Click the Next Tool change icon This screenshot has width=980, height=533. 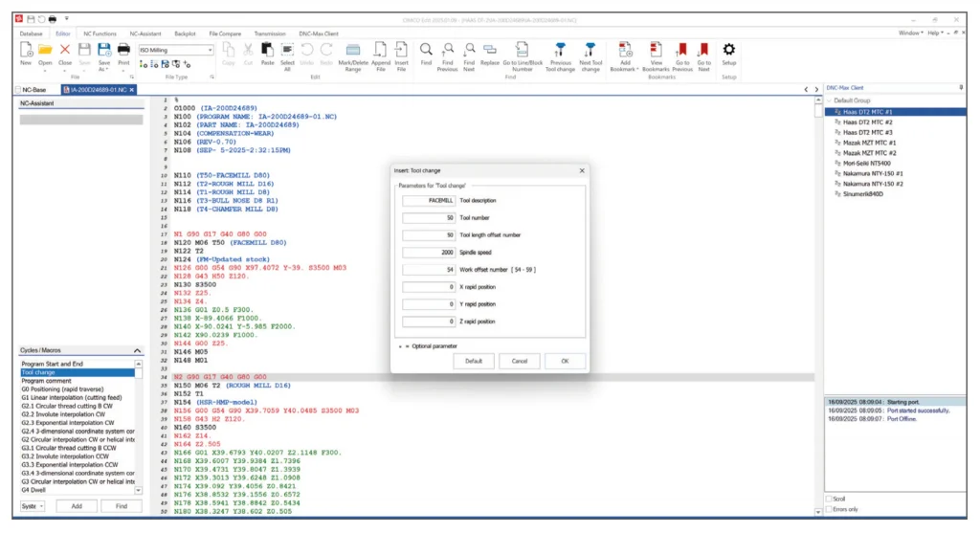click(590, 51)
